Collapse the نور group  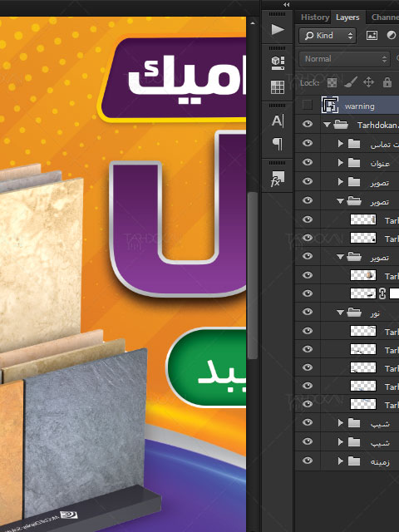click(x=340, y=313)
